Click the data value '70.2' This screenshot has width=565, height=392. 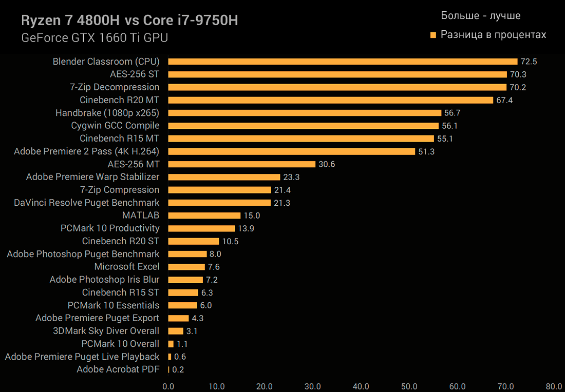pyautogui.click(x=518, y=87)
